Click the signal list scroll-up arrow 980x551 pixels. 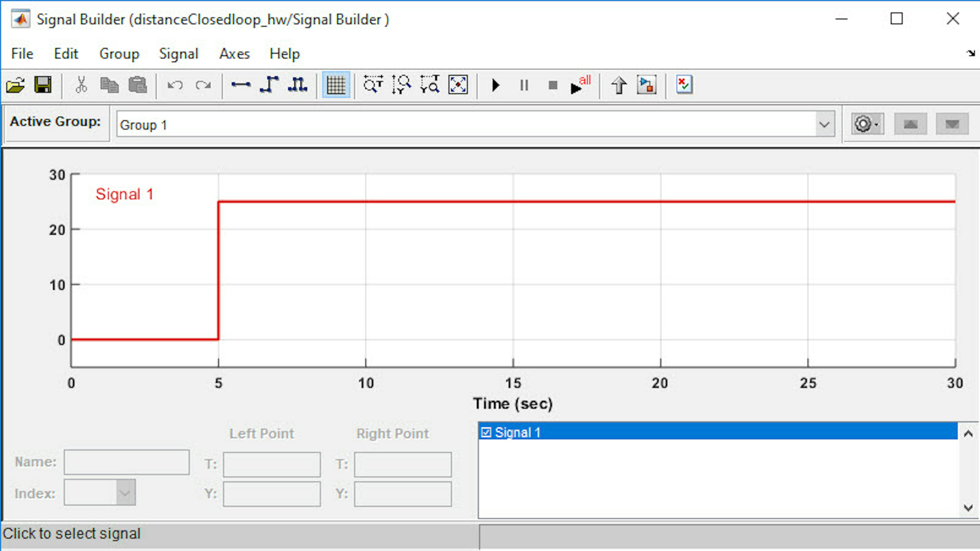(968, 433)
